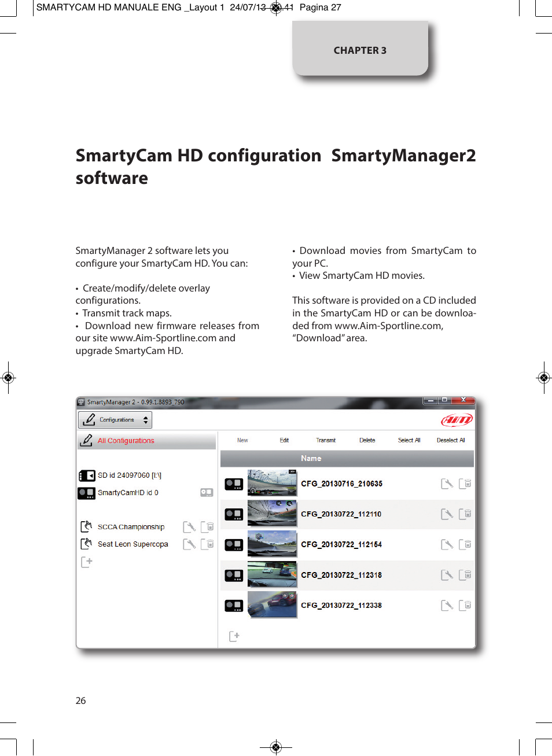
Task: Click the Seat Leon Supercopa collection icon
Action: tap(86, 544)
